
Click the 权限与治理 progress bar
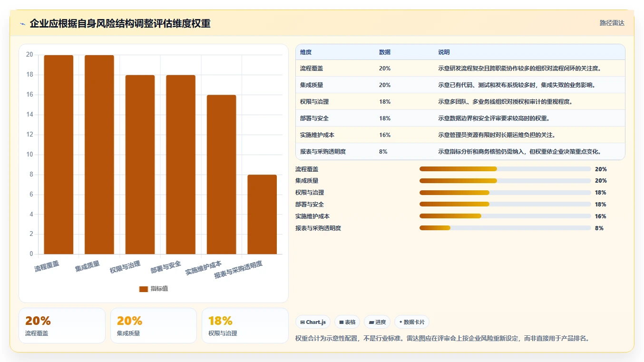tap(505, 193)
